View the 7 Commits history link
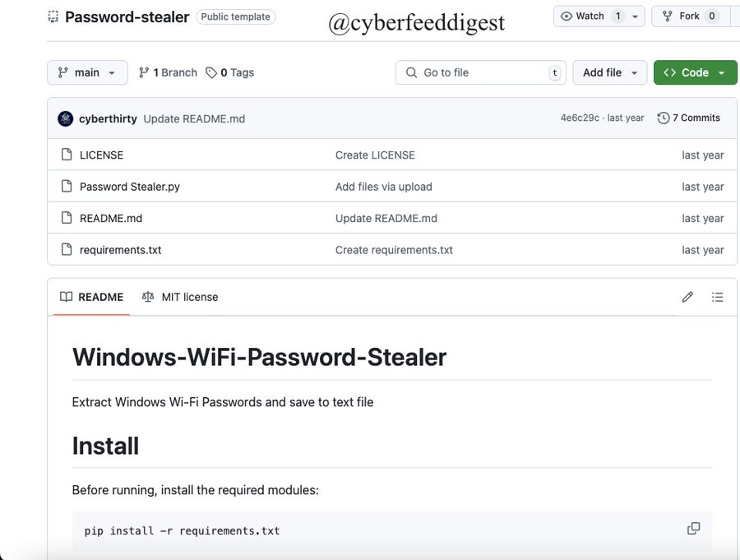740x560 pixels. (x=696, y=118)
